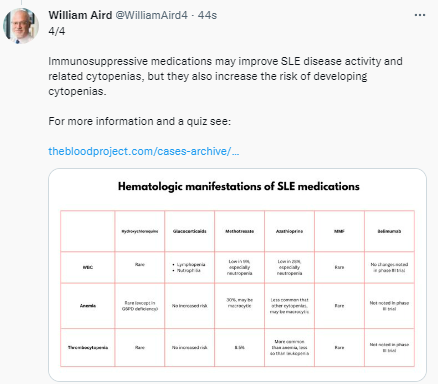Click the Lymphopenia Neutrophilia bullet cell

[x=189, y=267]
